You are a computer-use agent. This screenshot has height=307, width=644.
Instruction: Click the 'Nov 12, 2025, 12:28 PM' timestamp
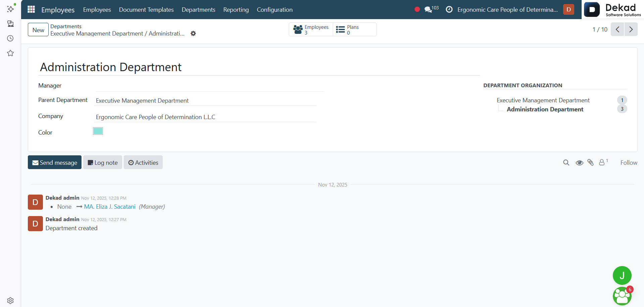tap(104, 198)
